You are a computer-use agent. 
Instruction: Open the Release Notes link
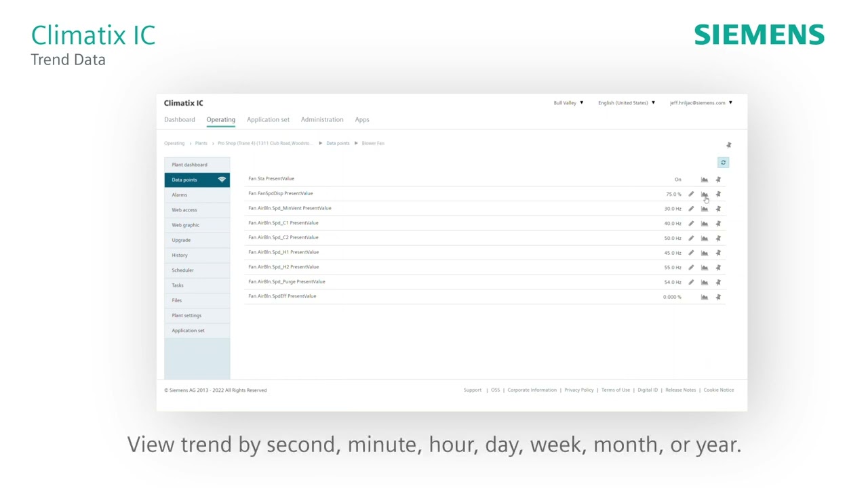tap(681, 390)
